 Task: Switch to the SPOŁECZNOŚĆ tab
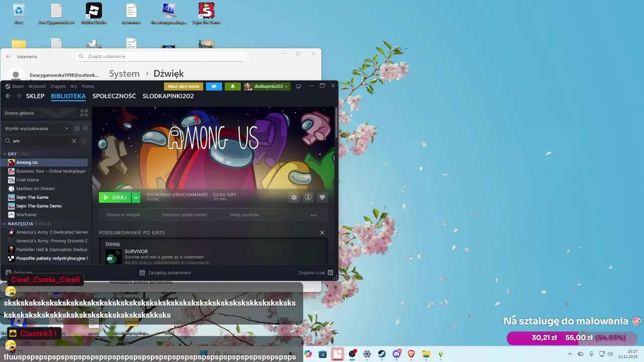114,96
